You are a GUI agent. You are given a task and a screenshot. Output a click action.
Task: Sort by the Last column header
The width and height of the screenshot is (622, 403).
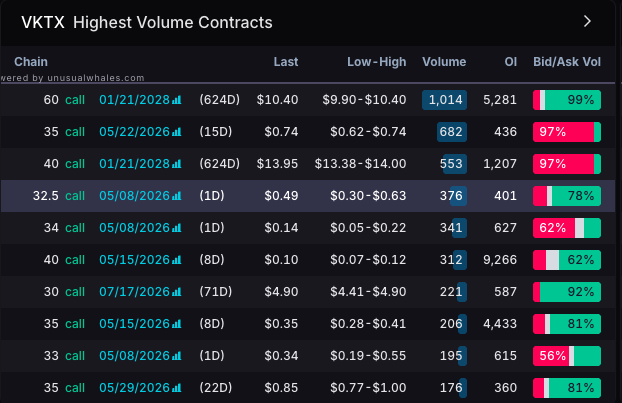(x=286, y=62)
